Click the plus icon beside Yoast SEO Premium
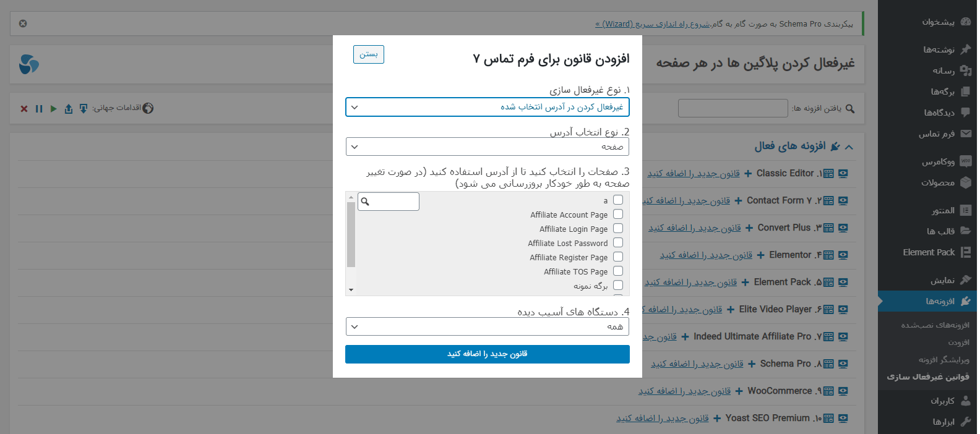The height and width of the screenshot is (434, 980). tap(717, 419)
